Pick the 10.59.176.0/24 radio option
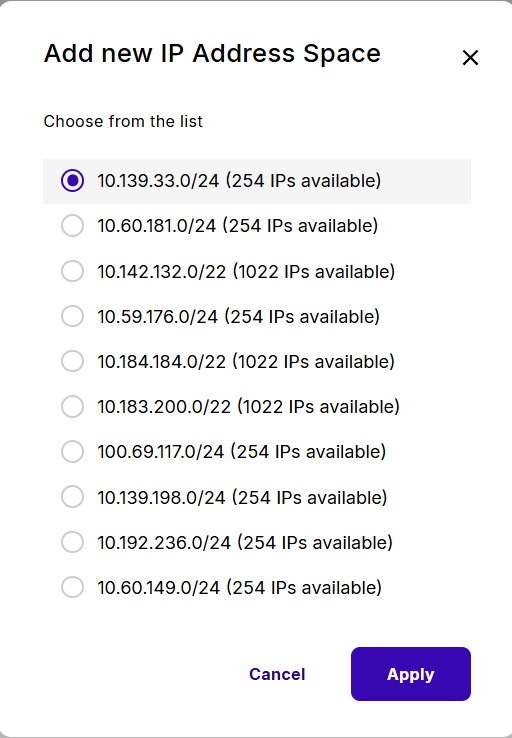Viewport: 512px width, 738px height. 72,316
